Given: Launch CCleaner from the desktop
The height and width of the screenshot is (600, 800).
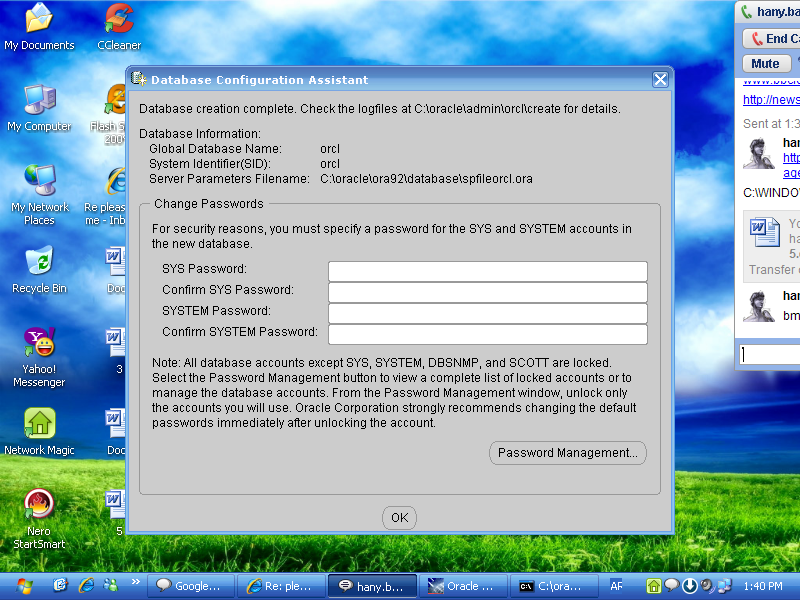Looking at the screenshot, I should coord(119,19).
